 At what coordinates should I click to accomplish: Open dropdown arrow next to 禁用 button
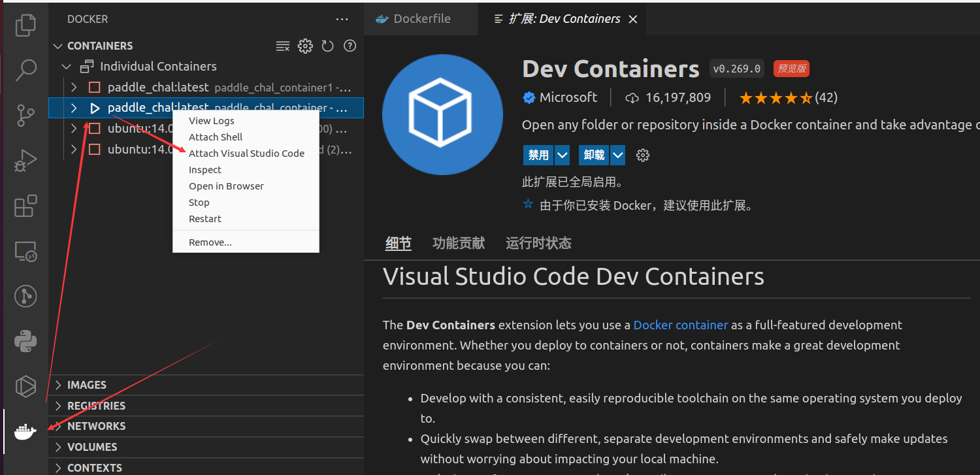click(563, 156)
